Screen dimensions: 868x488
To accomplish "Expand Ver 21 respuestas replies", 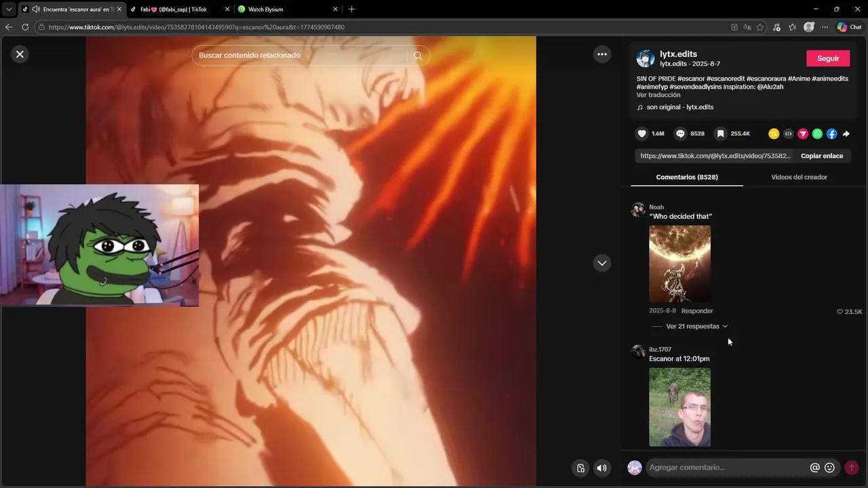I will (x=696, y=326).
